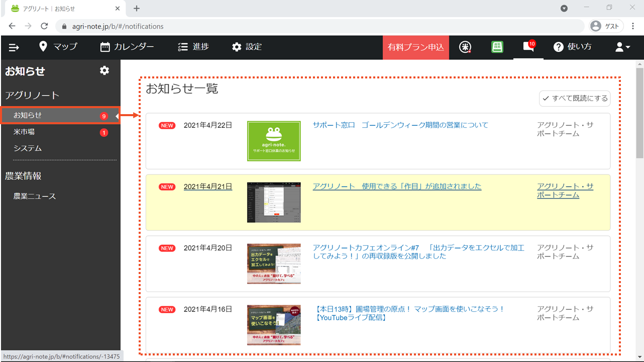Open 使用できる「作目」が追加されました link
The width and height of the screenshot is (644, 362).
click(397, 186)
